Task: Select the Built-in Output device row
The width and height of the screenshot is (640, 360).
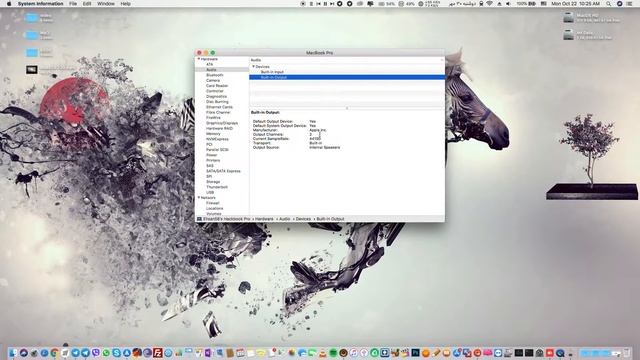Action: pyautogui.click(x=347, y=77)
